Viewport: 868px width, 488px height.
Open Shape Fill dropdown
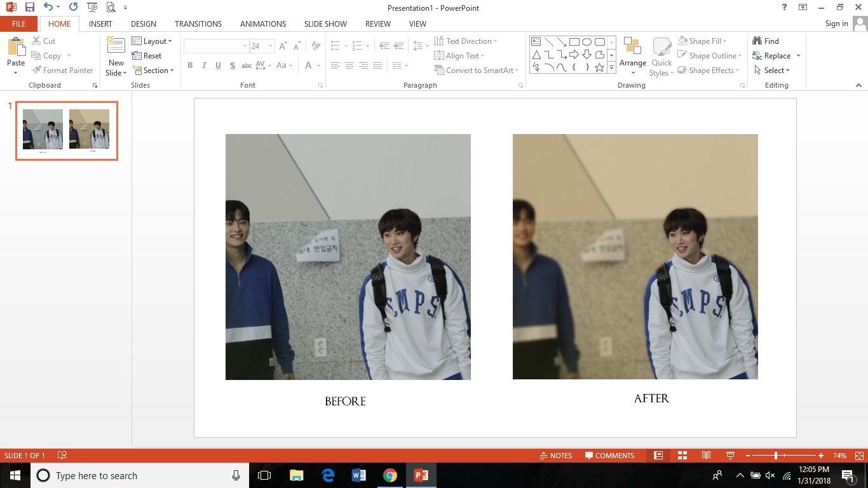point(702,41)
